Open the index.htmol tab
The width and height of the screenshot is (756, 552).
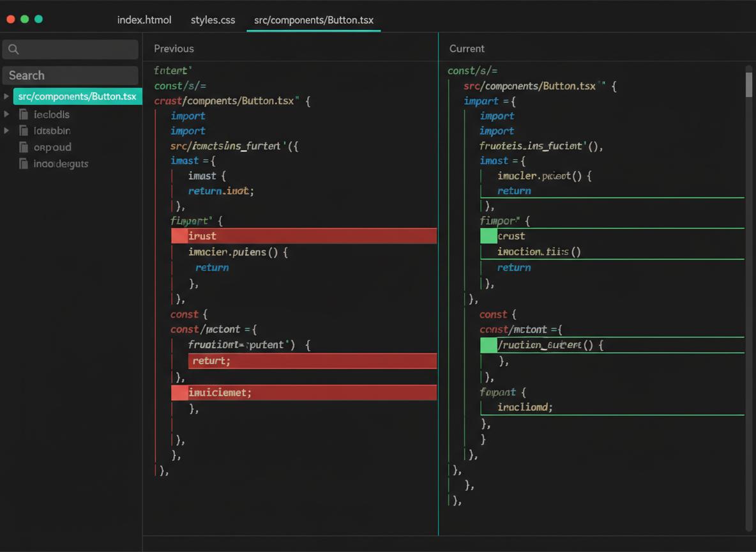coord(144,20)
